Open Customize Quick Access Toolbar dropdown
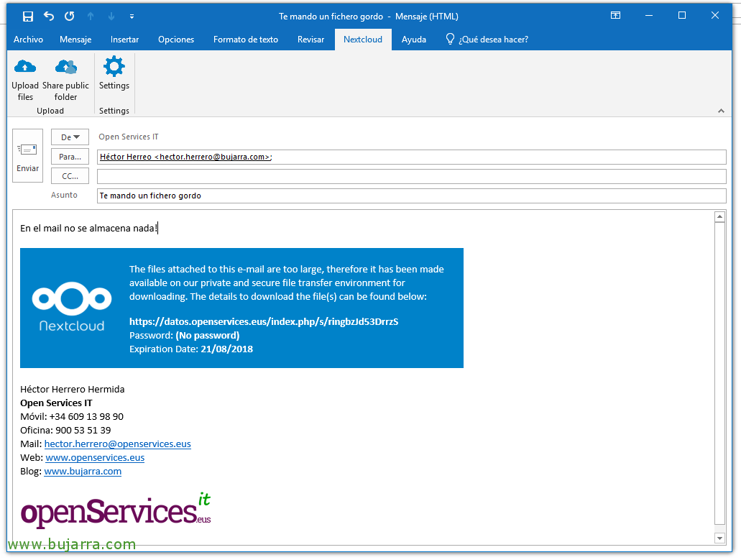Image resolution: width=741 pixels, height=560 pixels. click(132, 17)
